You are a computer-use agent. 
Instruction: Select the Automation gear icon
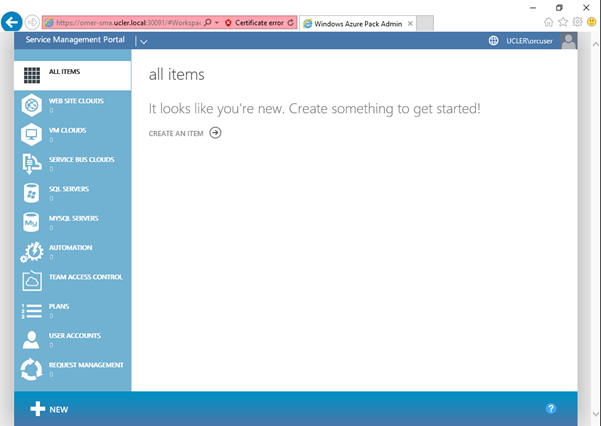coord(31,252)
